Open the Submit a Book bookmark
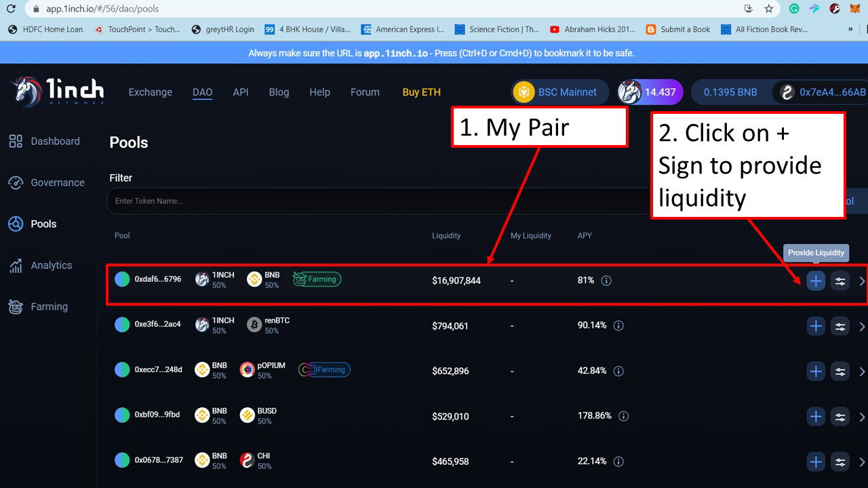 pos(678,29)
